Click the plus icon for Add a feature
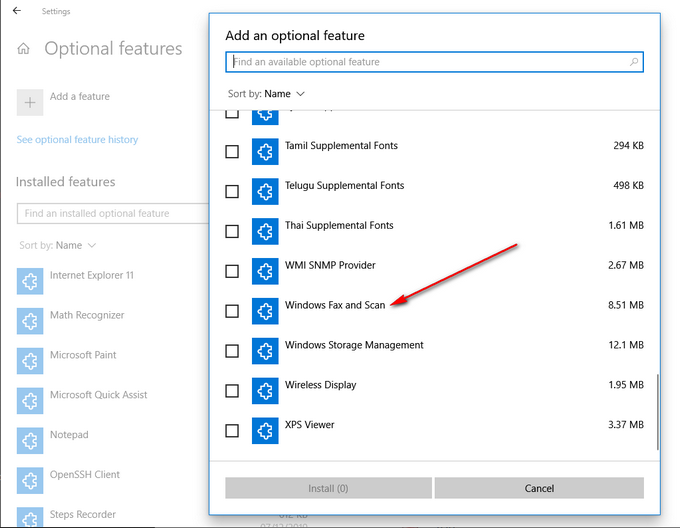Screen dimensions: 680x528 tap(30, 102)
